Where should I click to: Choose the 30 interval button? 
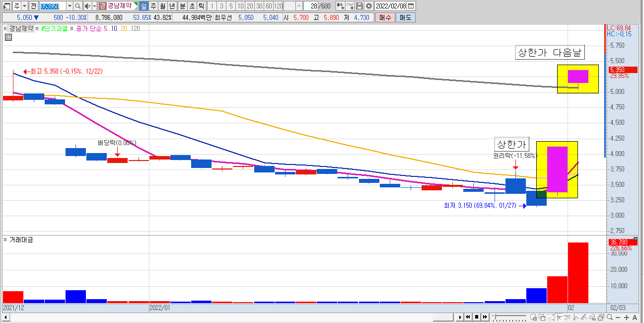[x=259, y=6]
